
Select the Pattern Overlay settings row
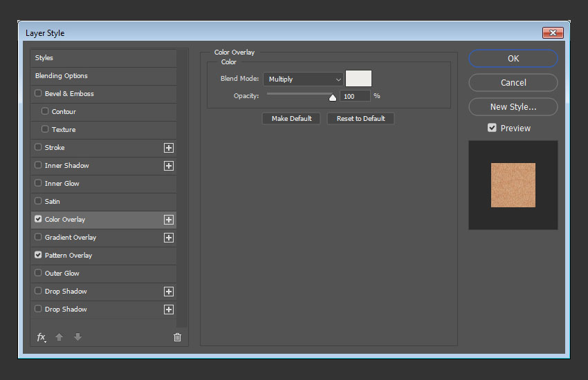click(104, 256)
